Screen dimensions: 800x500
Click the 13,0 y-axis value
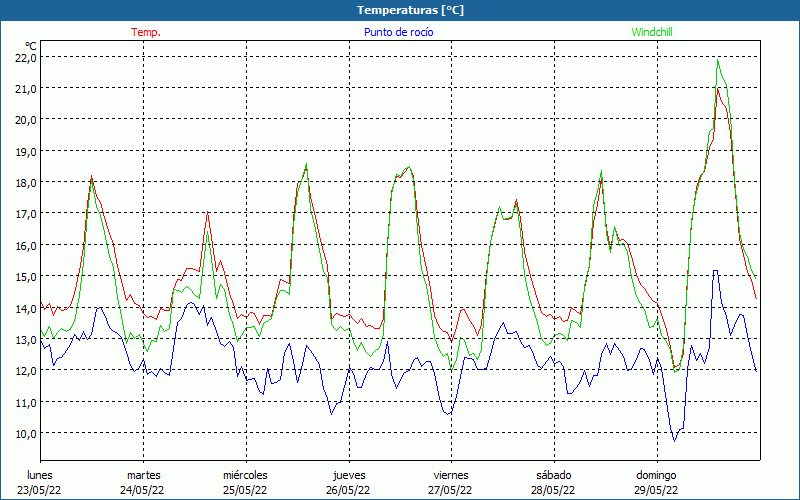click(26, 339)
